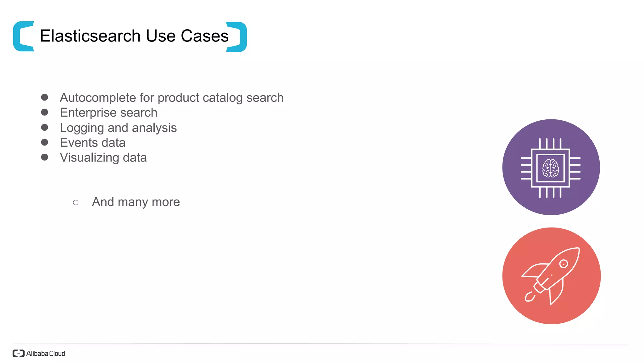Image resolution: width=644 pixels, height=362 pixels.
Task: Click 'Autocomplete for product catalog search' text
Action: pos(172,98)
